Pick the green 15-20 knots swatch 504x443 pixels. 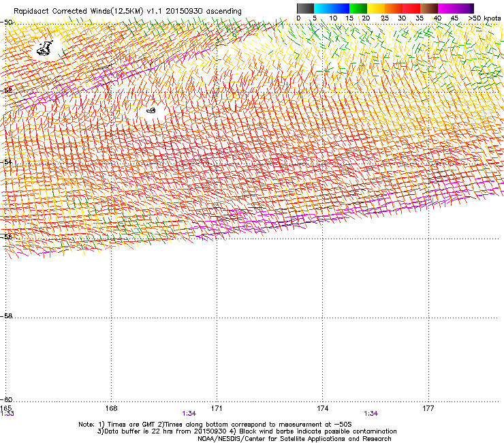[358, 8]
